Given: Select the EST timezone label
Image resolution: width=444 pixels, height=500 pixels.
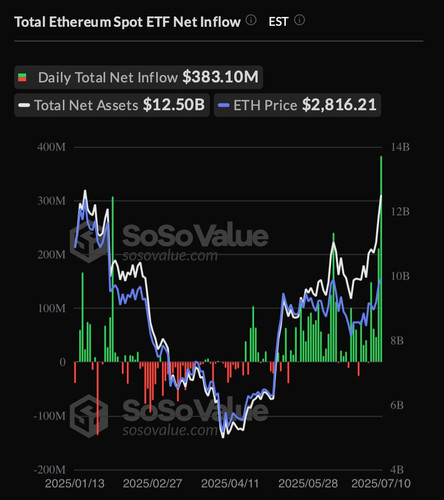Looking at the screenshot, I should click(278, 22).
